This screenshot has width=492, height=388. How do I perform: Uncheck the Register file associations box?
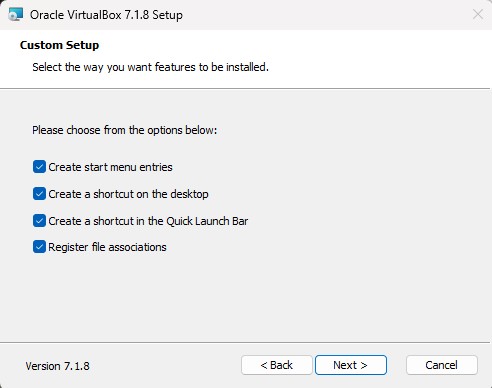[x=39, y=247]
